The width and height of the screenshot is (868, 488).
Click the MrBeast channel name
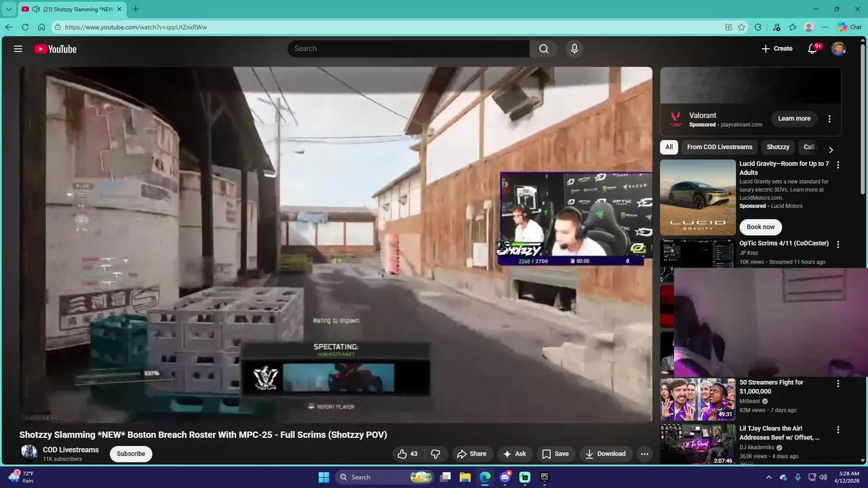(750, 401)
